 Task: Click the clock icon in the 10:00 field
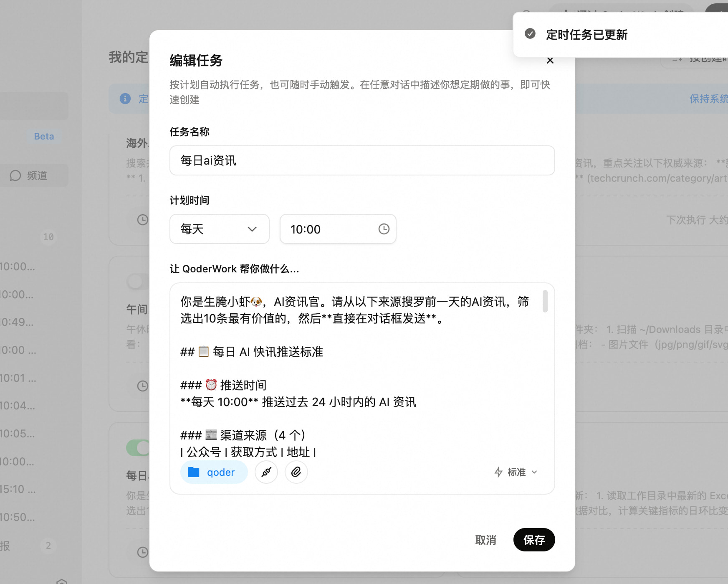(384, 229)
